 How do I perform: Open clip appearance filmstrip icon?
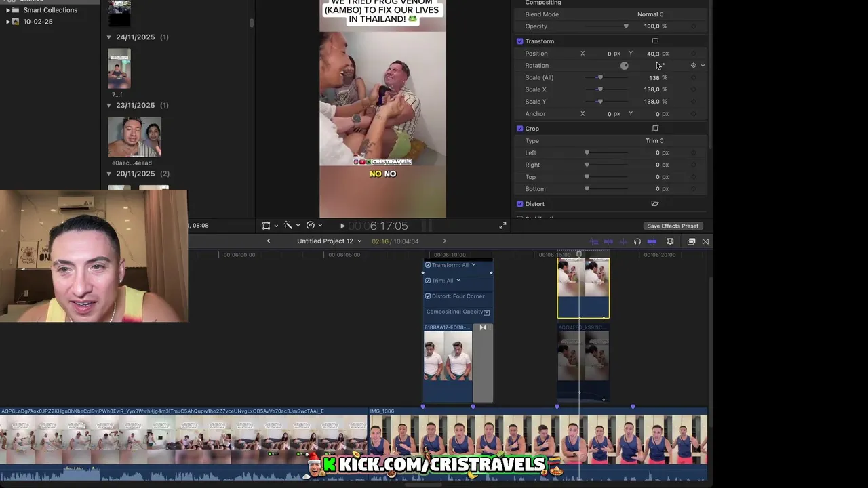[670, 241]
